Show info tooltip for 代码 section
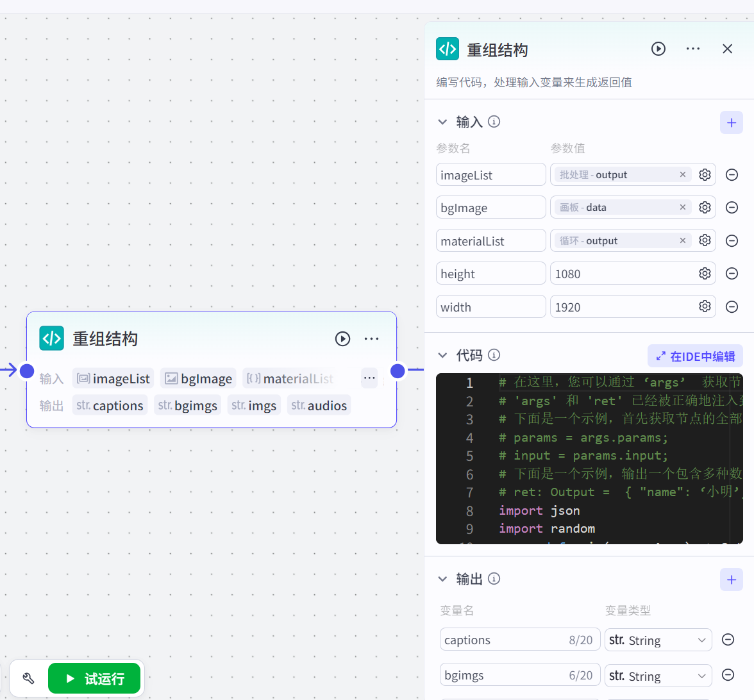 pos(494,355)
